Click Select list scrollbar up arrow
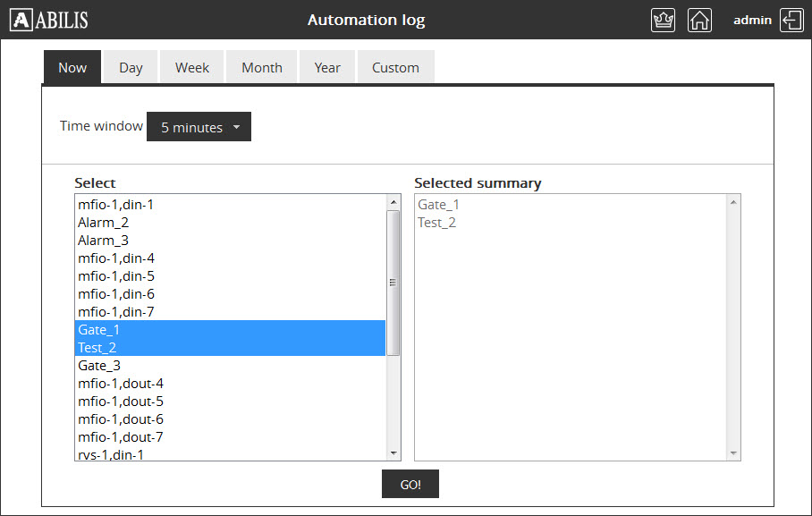Image resolution: width=812 pixels, height=516 pixels. [393, 202]
